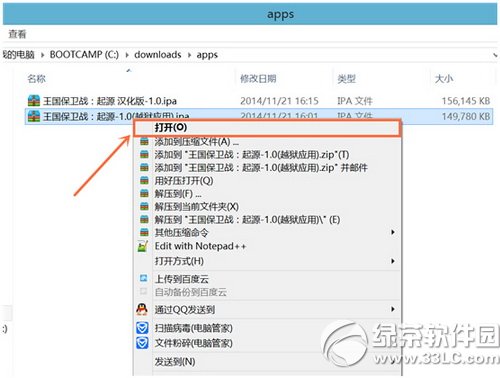Expand chevron after BOOTCAMP (C:) breadcrumb
This screenshot has height=378, width=500.
tap(127, 55)
